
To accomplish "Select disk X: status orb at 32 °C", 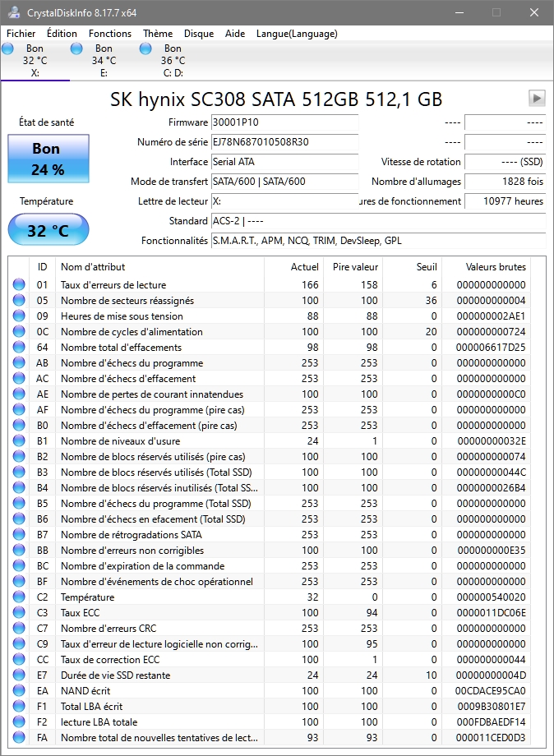I will pyautogui.click(x=8, y=49).
